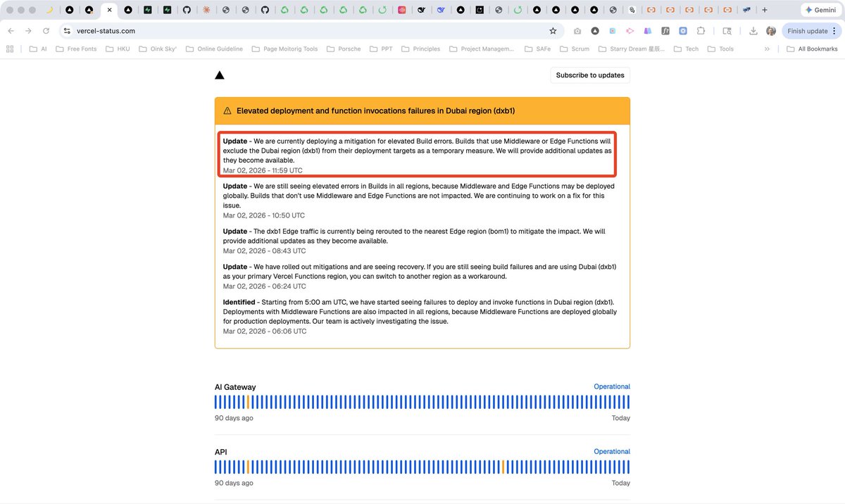
Task: Click the tab search magnifier icon in toolbar
Action: point(727,31)
